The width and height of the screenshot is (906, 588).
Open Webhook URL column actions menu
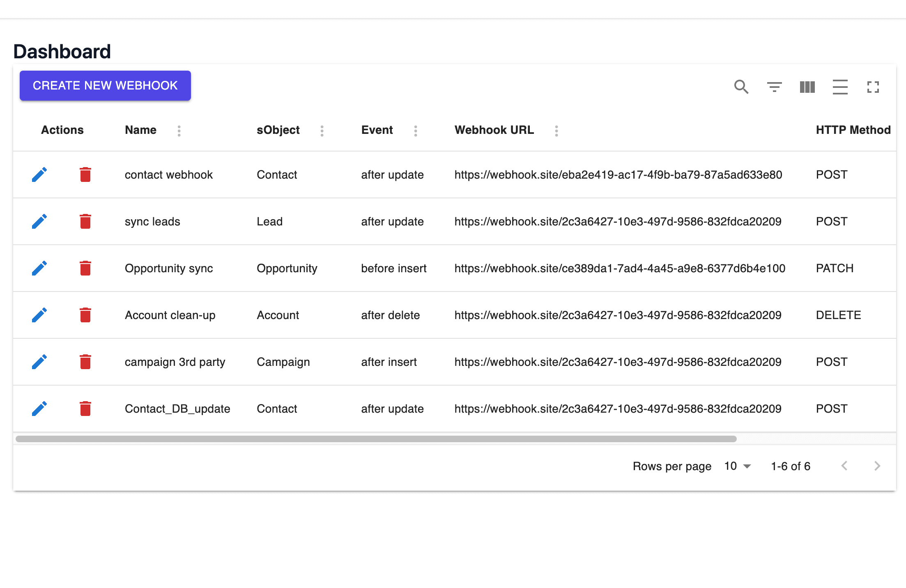pyautogui.click(x=556, y=131)
